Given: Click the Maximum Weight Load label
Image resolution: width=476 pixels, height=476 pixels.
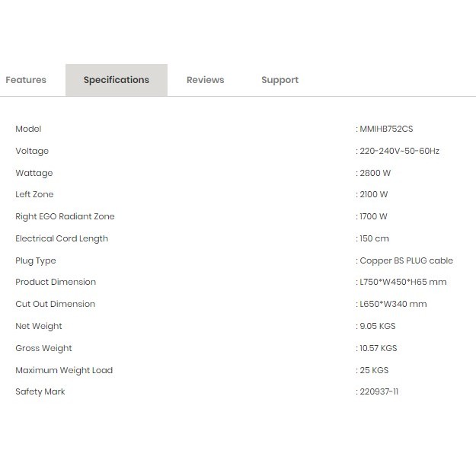Looking at the screenshot, I should (64, 371).
